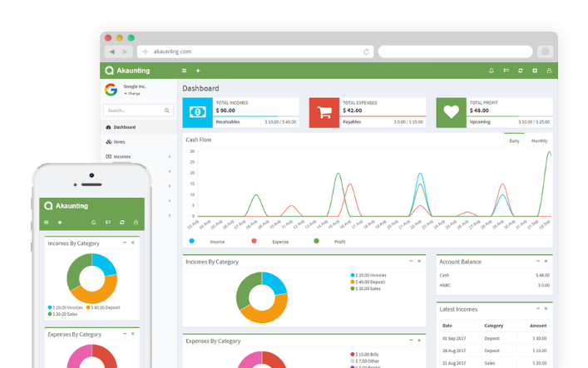Toggle the Profit legend in Cash Flow
The width and height of the screenshot is (588, 368).
[x=329, y=242]
